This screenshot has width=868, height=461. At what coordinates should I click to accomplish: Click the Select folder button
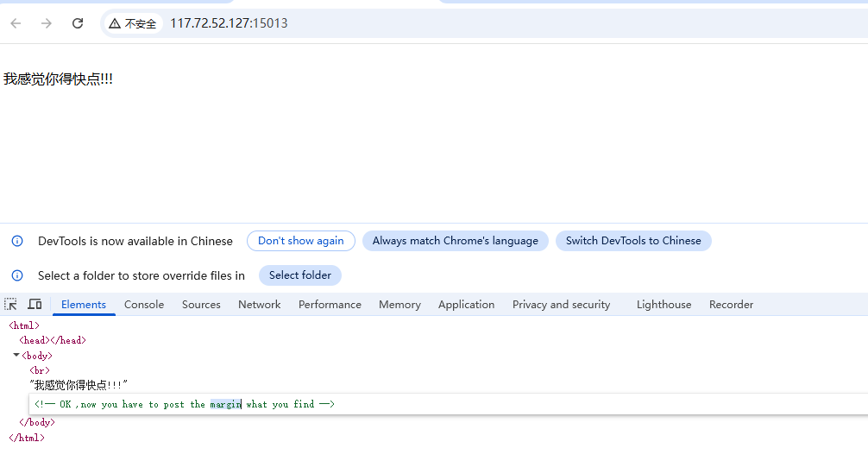[300, 275]
